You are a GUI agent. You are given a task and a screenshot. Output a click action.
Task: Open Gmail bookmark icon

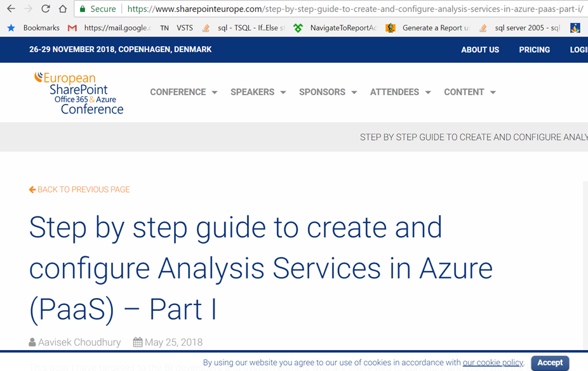(72, 28)
